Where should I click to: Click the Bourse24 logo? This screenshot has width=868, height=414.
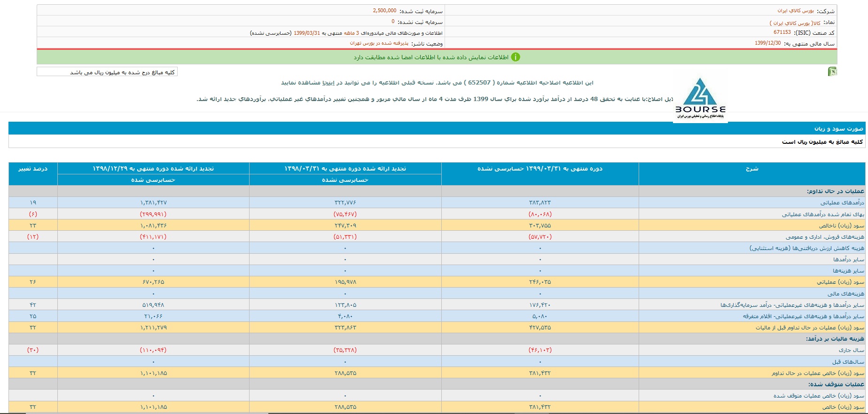point(700,99)
